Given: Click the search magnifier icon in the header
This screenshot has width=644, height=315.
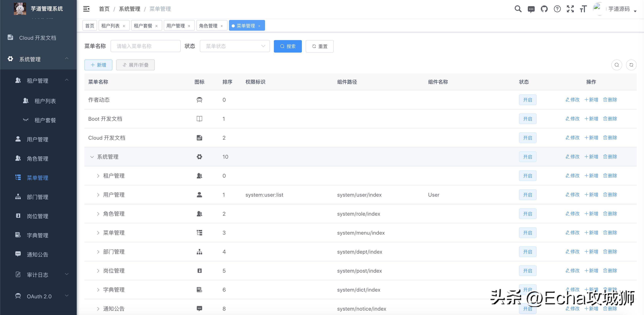Looking at the screenshot, I should (x=518, y=9).
